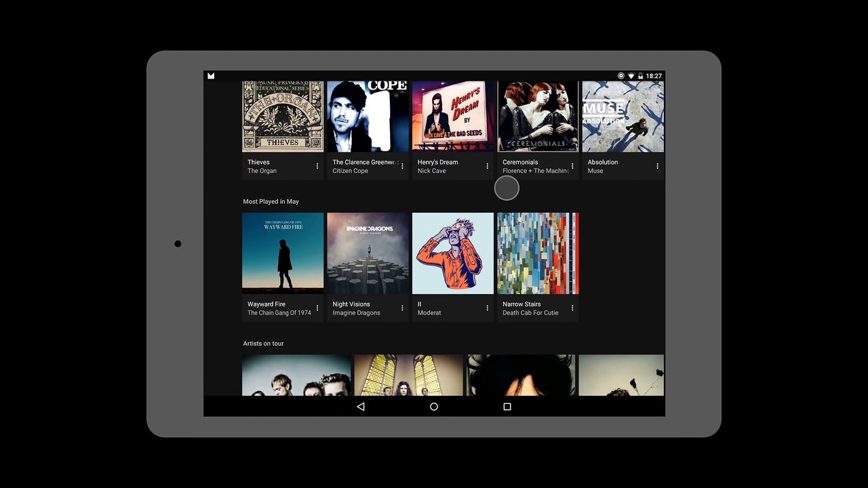Open Wayward Fire album cover art
This screenshot has height=488, width=868.
283,253
